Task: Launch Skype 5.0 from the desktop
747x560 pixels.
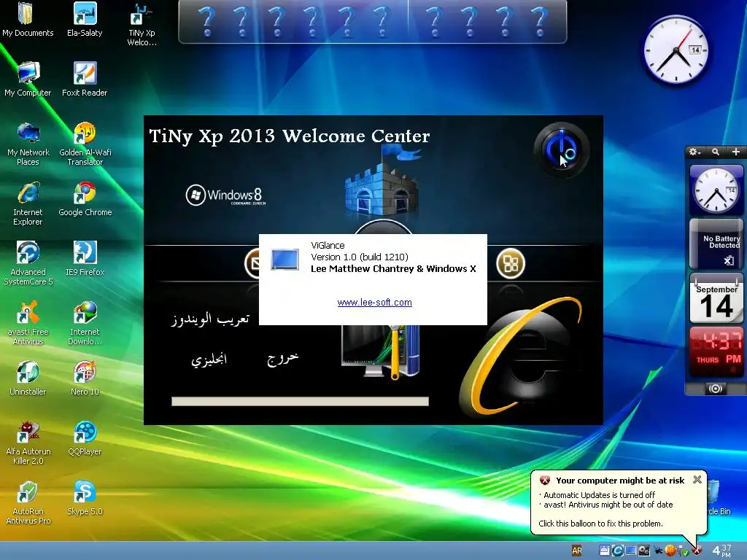Action: [x=85, y=499]
